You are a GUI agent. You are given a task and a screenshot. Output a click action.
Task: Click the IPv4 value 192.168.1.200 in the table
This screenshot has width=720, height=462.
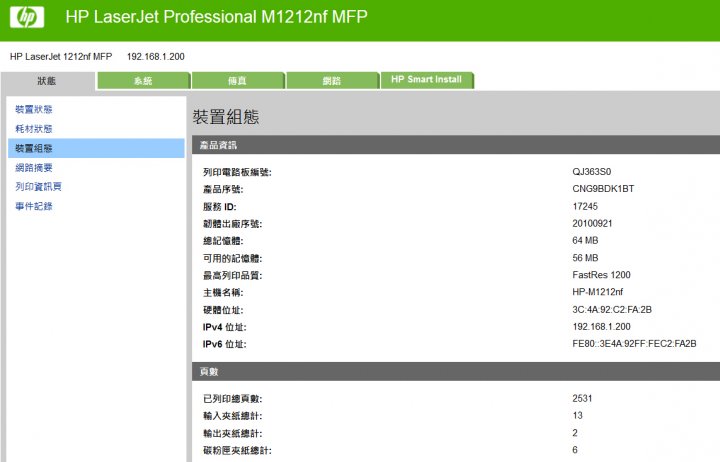tap(601, 327)
